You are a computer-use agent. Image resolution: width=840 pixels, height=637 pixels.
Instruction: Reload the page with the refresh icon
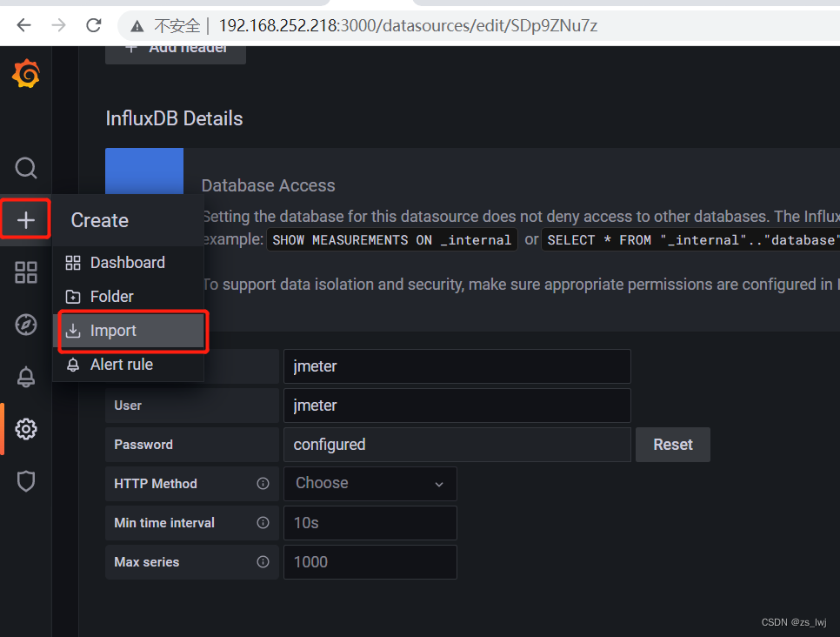94,25
